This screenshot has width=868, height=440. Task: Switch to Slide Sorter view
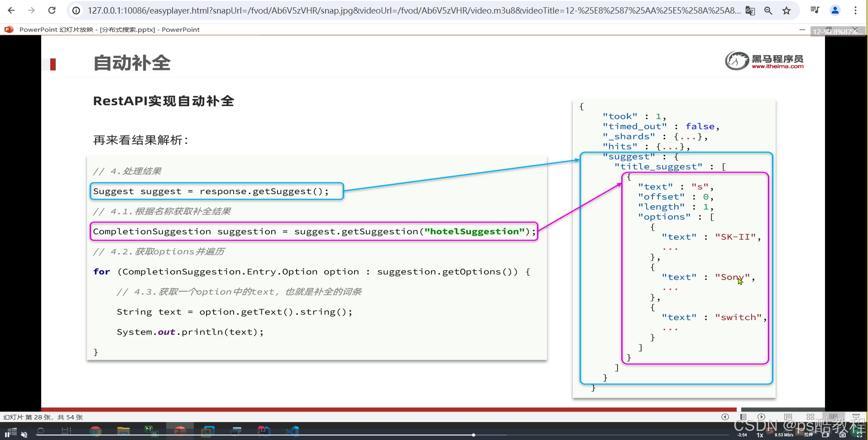[810, 417]
